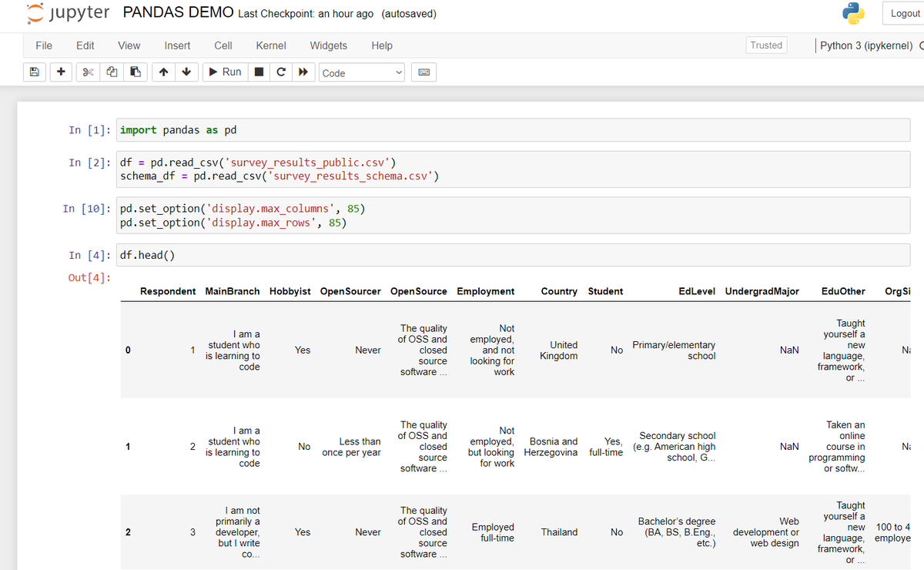Click the Trusted notebook indicator
The height and width of the screenshot is (570, 924).
(766, 45)
